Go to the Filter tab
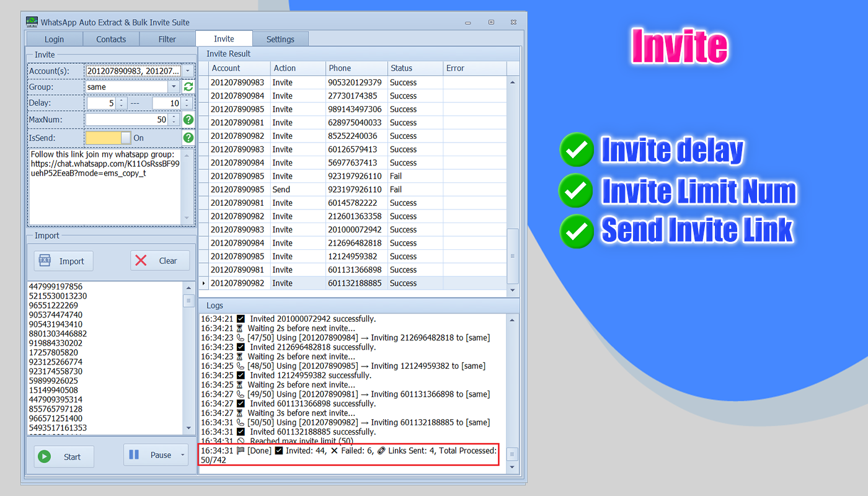This screenshot has width=868, height=496. pos(167,39)
